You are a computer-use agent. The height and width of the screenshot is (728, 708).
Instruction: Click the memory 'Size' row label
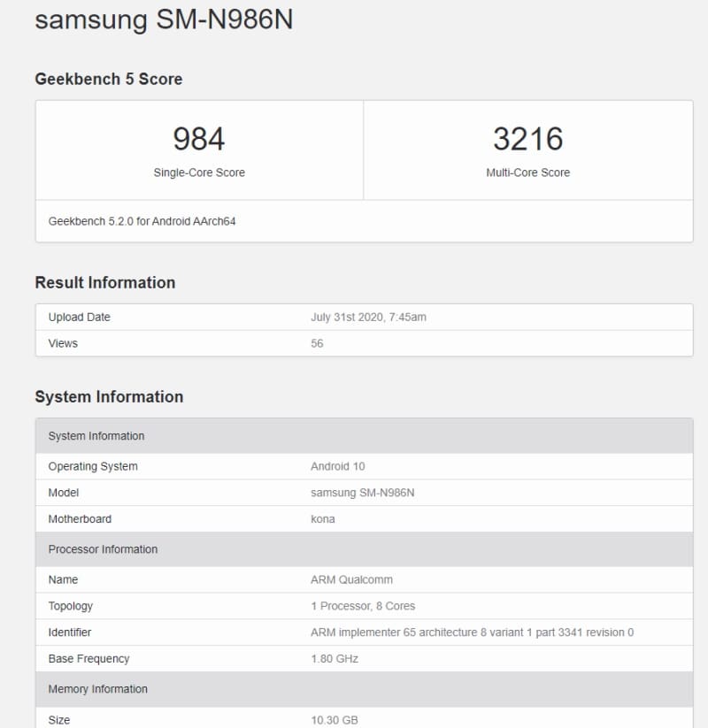[x=59, y=720]
